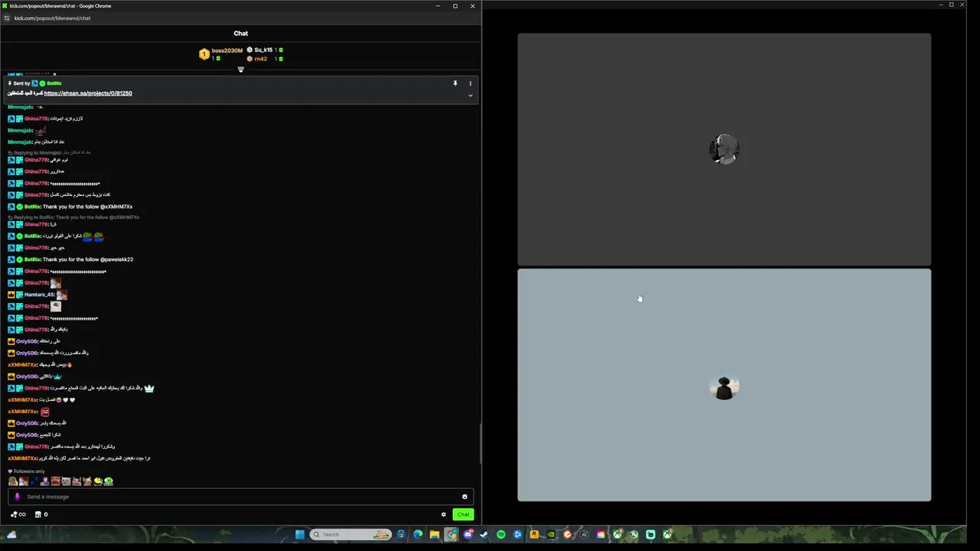Viewport: 980px width, 551px height.
Task: Expand the leaderboard with the arrow below it
Action: (x=240, y=70)
